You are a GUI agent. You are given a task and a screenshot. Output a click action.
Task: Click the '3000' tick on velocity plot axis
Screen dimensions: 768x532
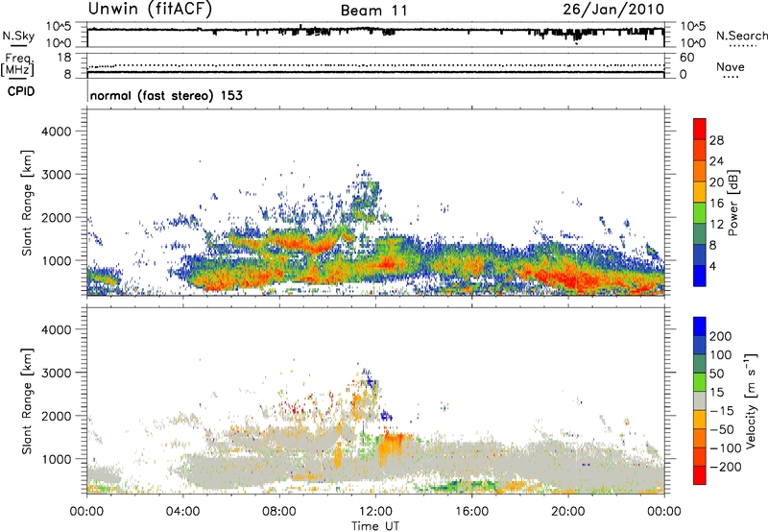pos(56,373)
